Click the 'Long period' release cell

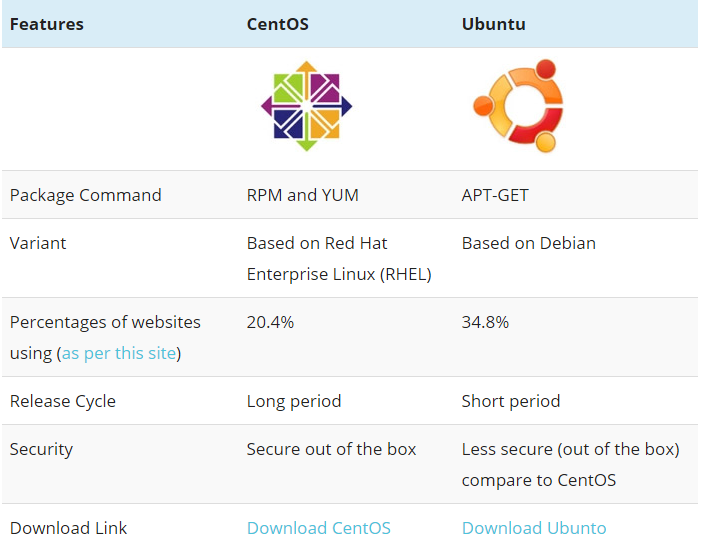click(293, 401)
